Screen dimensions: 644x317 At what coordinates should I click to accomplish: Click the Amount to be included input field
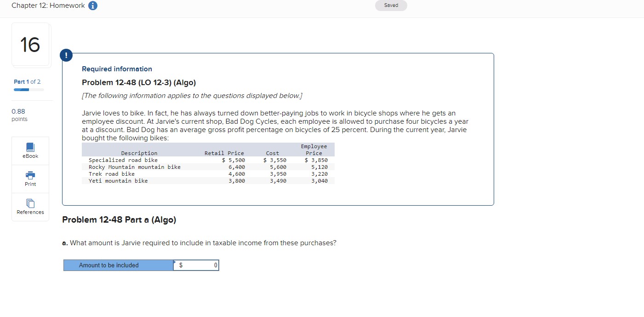point(196,265)
